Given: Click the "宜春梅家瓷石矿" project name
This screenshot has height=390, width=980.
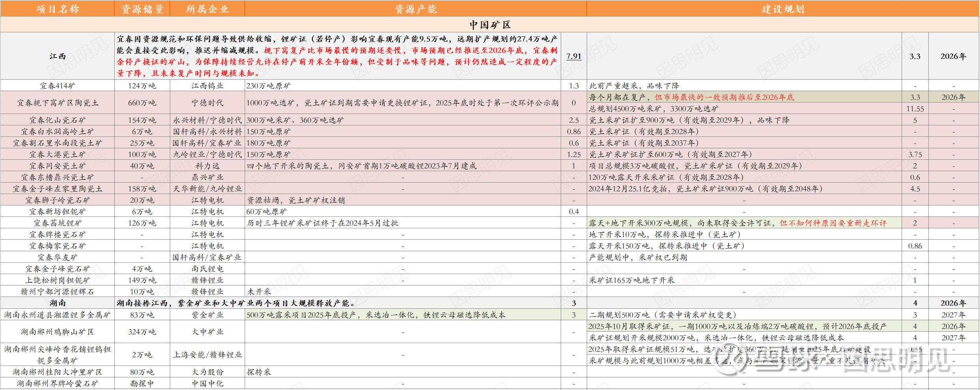Looking at the screenshot, I should [x=58, y=246].
